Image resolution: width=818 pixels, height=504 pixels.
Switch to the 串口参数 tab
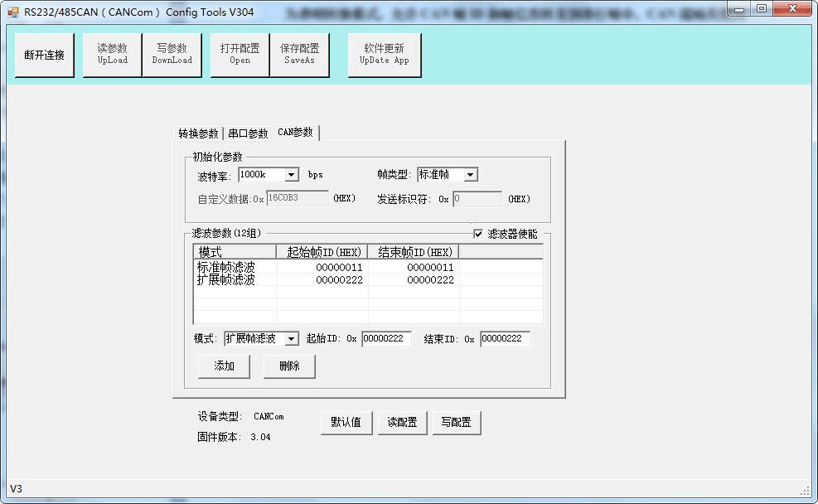[248, 133]
